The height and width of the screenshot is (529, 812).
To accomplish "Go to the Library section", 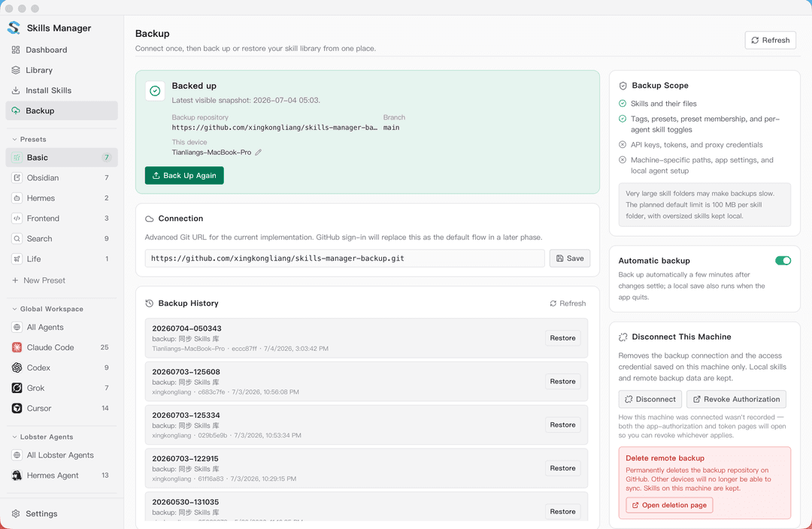I will pyautogui.click(x=62, y=70).
